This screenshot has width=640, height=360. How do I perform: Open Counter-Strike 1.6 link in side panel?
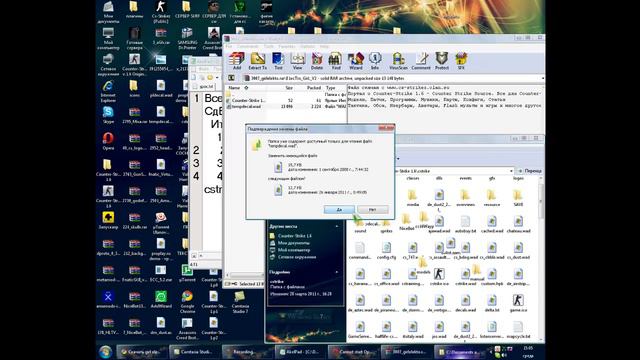tap(295, 236)
